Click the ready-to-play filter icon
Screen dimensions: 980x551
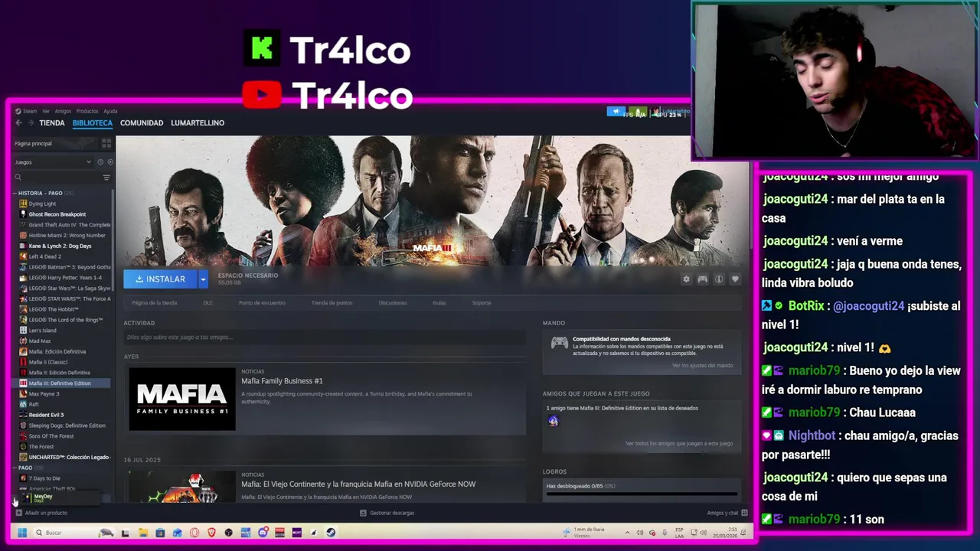(x=109, y=162)
